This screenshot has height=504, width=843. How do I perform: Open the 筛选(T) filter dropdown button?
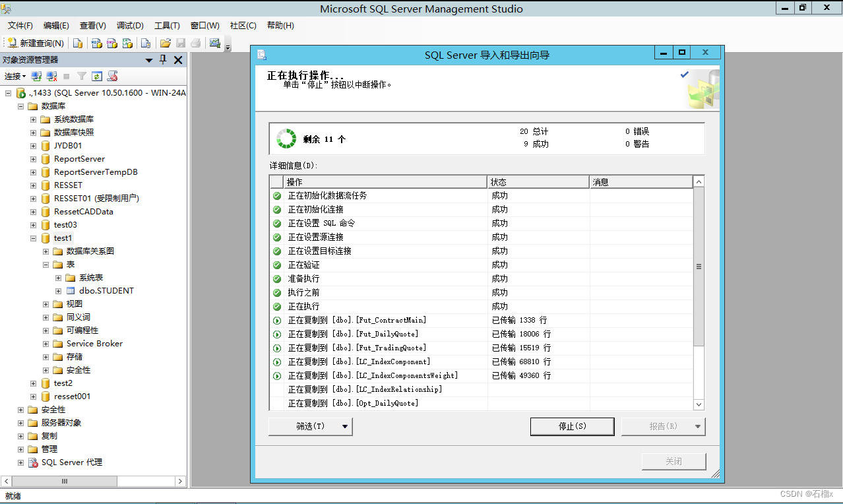point(310,426)
